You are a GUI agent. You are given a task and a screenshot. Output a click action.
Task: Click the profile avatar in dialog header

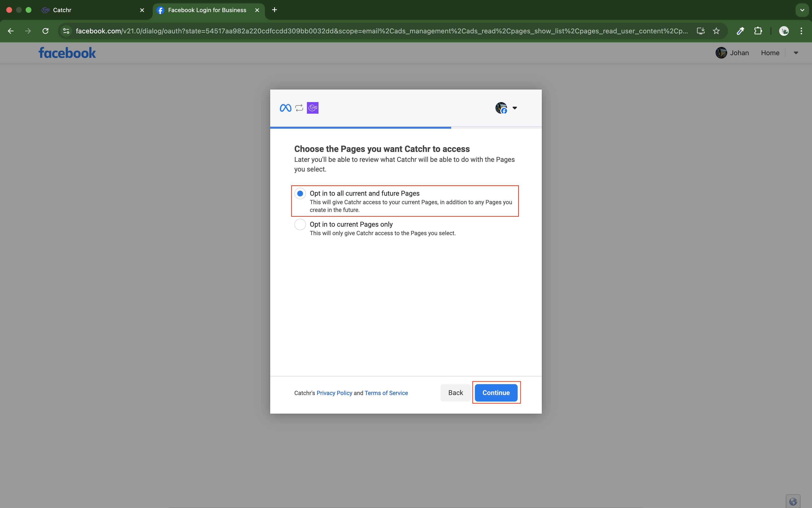pyautogui.click(x=501, y=108)
